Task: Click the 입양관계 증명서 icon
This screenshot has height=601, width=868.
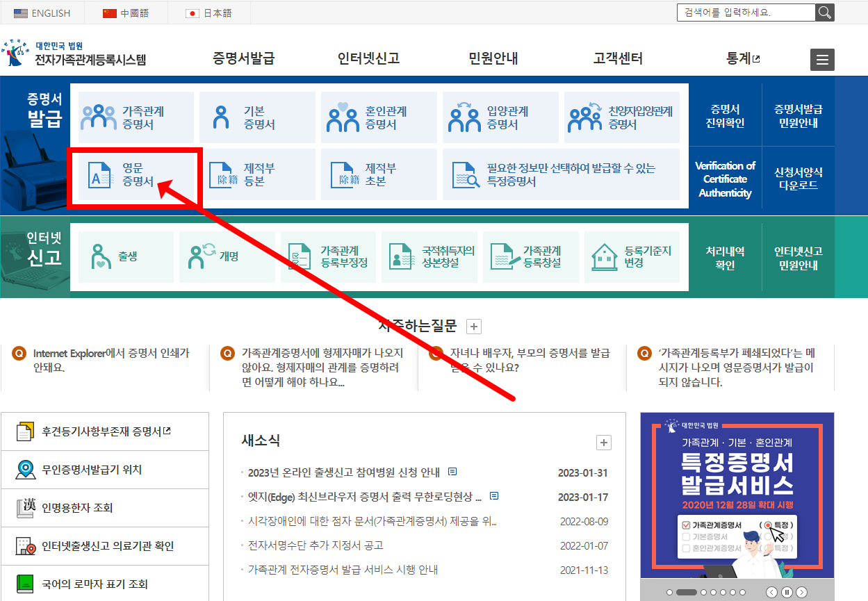Action: 500,117
